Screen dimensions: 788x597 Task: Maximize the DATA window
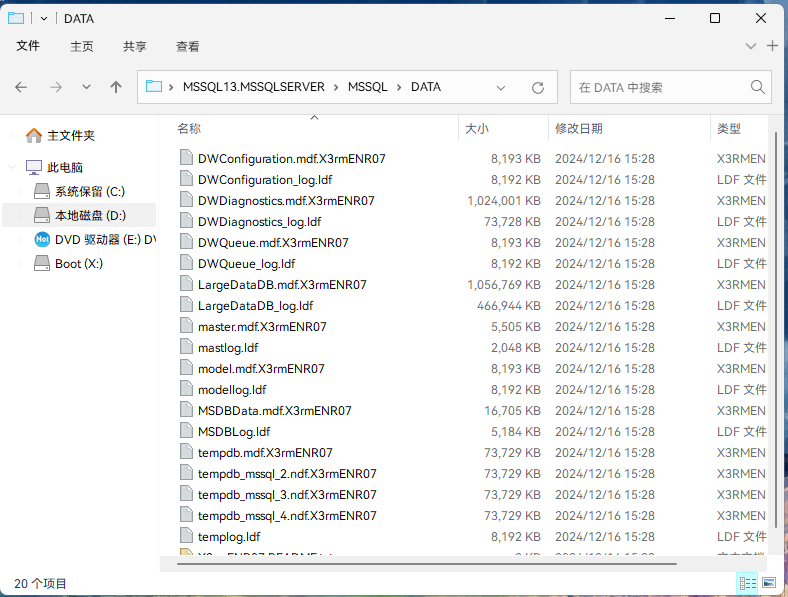(715, 19)
